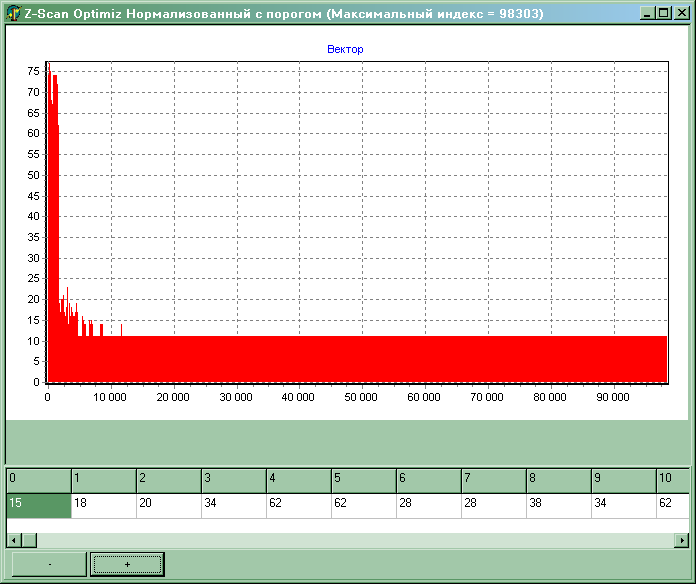Select the cell 28 under column 6
Viewport: 696px width, 584px height.
click(x=429, y=505)
